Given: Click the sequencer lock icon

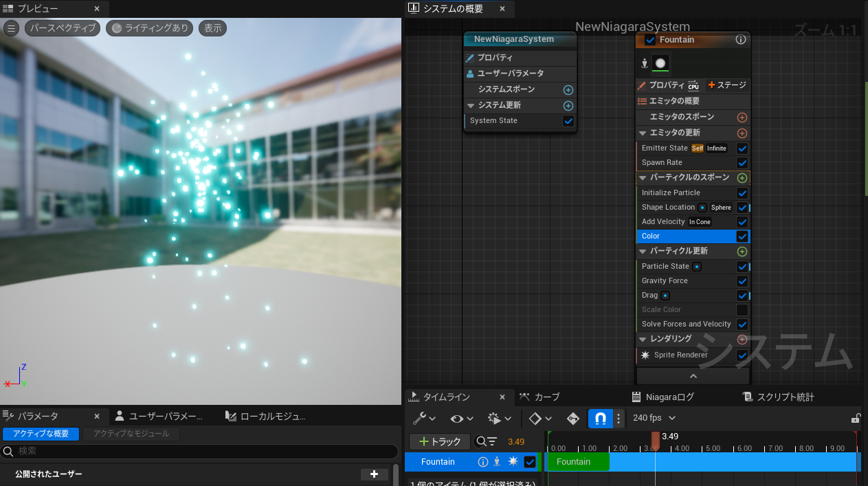Looking at the screenshot, I should click(x=856, y=419).
